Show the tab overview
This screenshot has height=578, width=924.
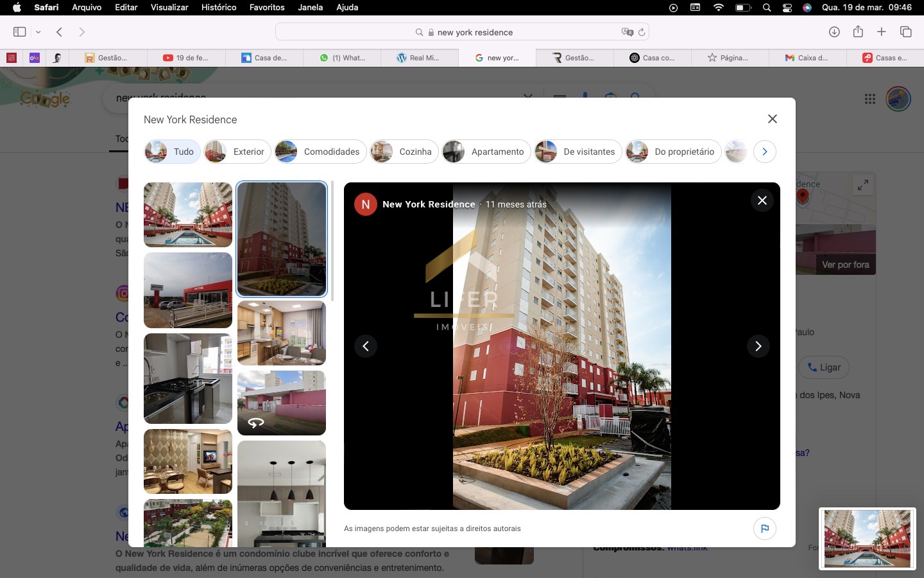[906, 32]
